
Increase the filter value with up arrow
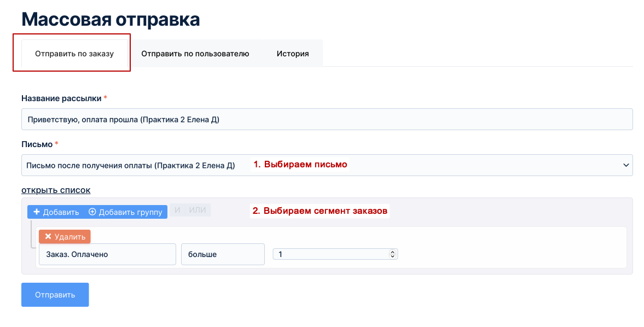[x=392, y=252]
